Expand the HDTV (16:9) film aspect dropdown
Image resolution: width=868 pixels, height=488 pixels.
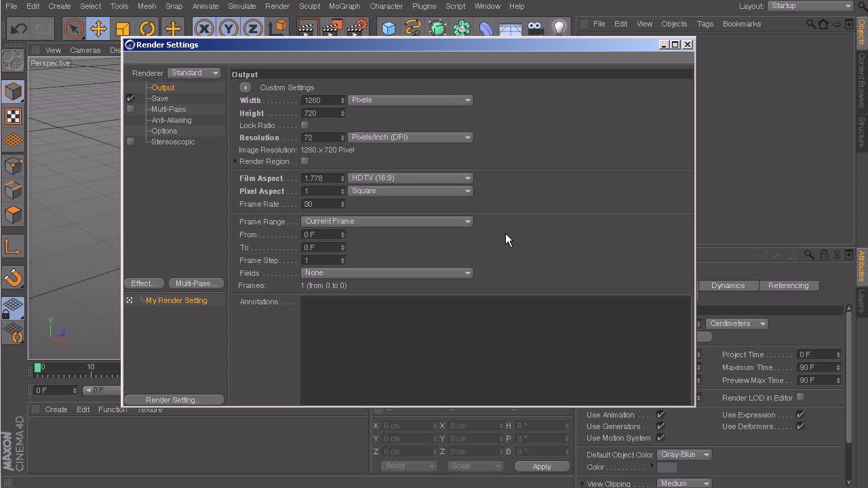click(410, 178)
